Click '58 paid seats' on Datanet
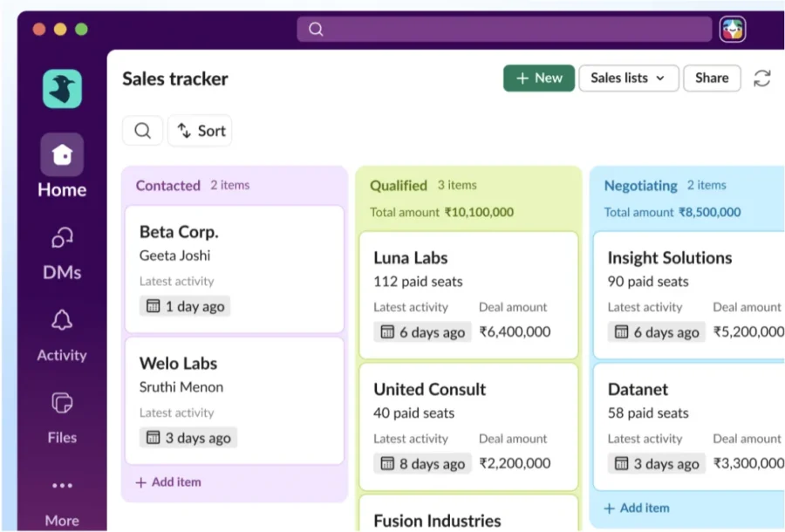Viewport: 785px width, 532px height. [648, 413]
